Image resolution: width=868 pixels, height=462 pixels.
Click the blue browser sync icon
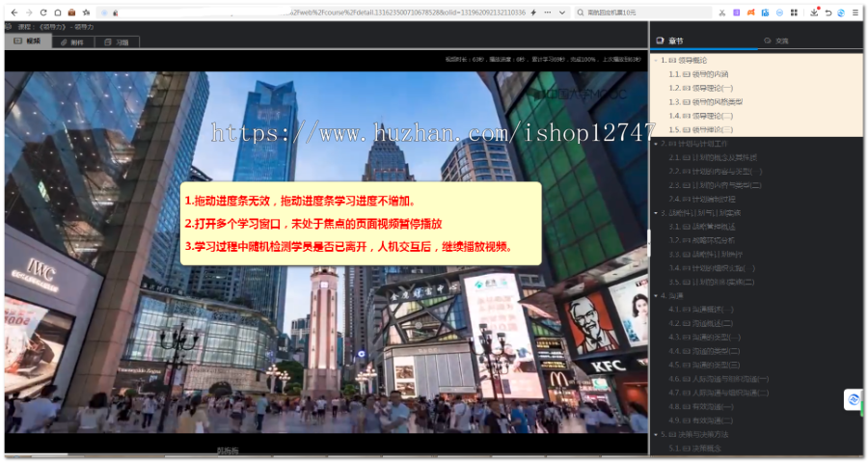click(x=841, y=13)
